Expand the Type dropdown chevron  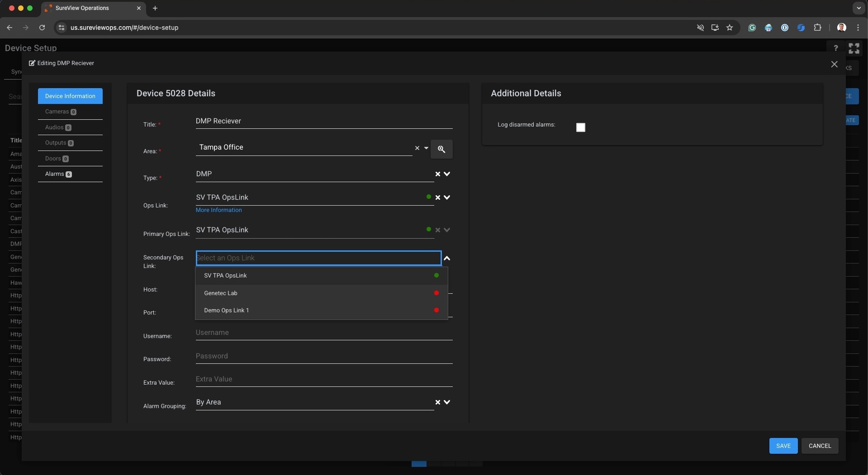[x=447, y=174]
